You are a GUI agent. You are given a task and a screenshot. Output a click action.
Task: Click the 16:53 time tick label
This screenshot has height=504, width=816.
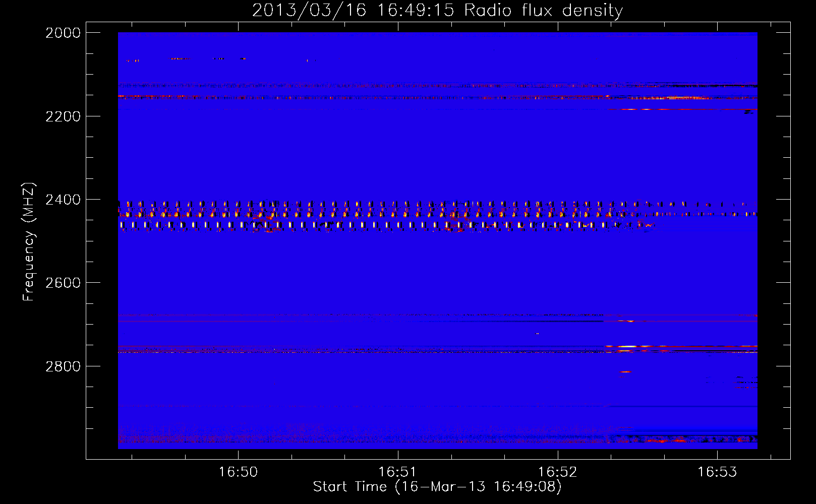(x=717, y=472)
